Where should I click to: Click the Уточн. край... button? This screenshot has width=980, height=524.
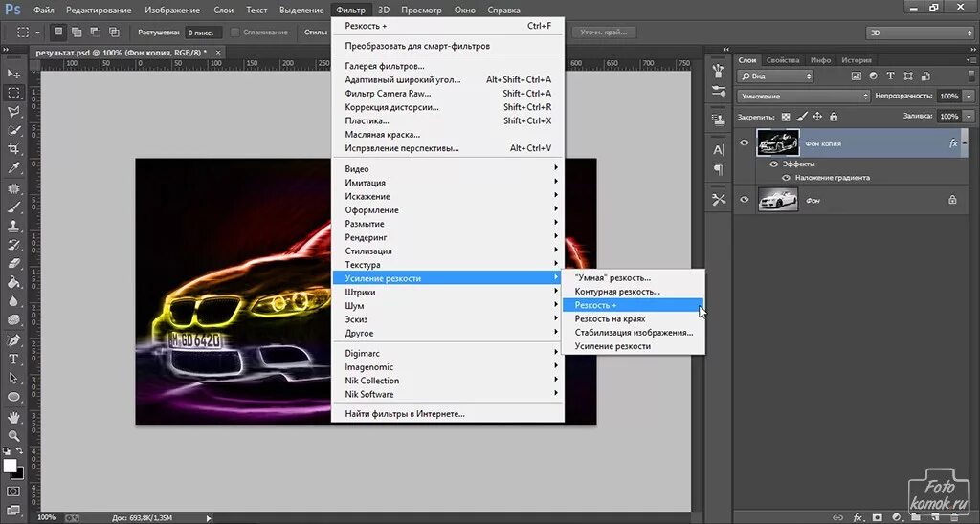click(603, 32)
